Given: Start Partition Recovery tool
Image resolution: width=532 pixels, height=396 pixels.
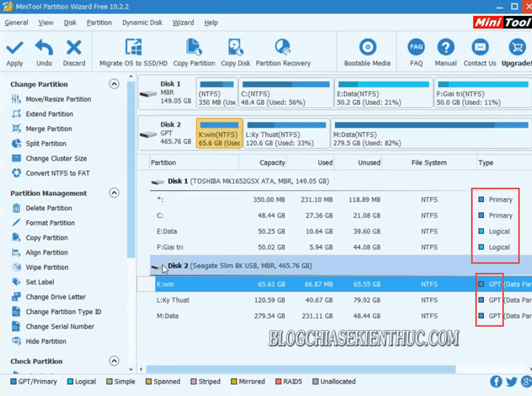Looking at the screenshot, I should click(283, 52).
